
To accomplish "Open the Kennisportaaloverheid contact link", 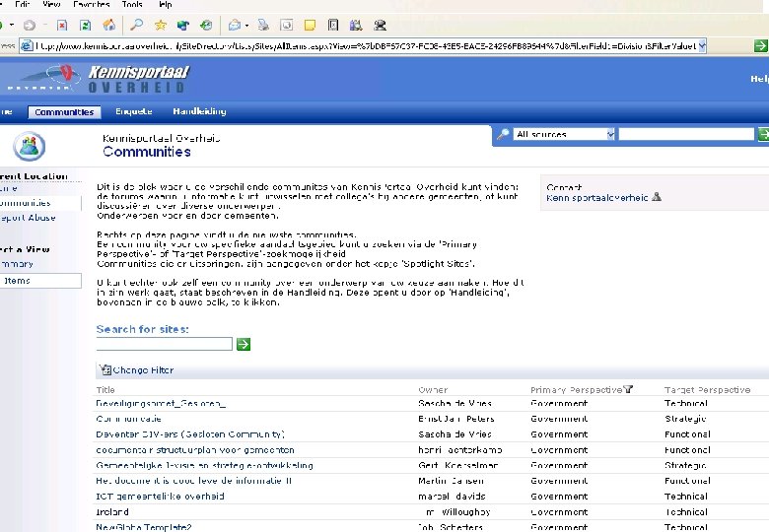I will pos(596,198).
